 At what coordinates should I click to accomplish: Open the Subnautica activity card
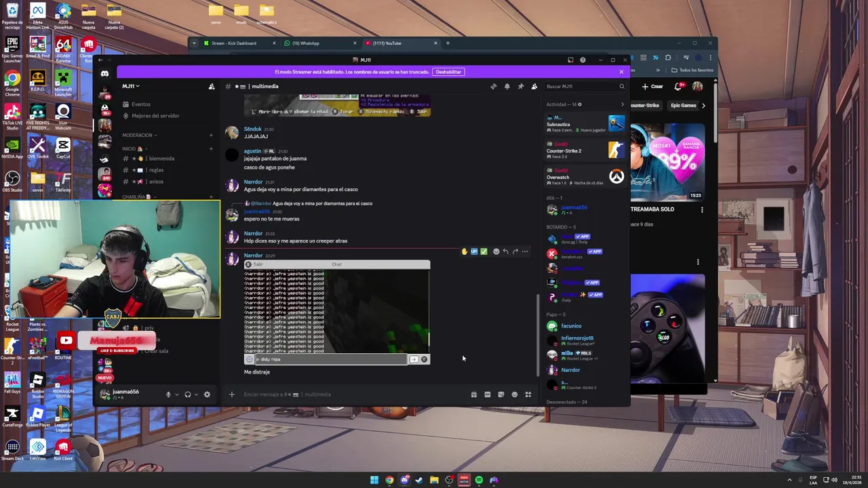tap(585, 123)
